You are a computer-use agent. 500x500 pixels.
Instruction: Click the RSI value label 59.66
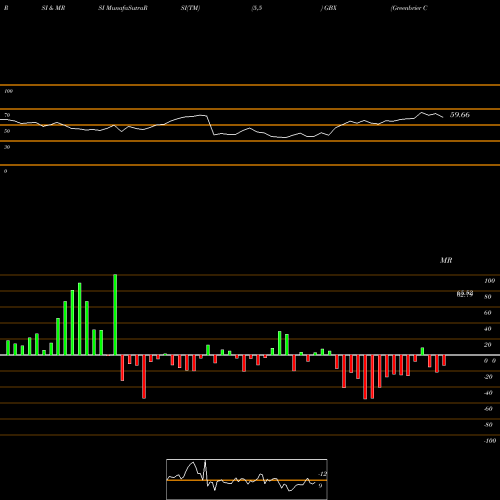[460, 115]
